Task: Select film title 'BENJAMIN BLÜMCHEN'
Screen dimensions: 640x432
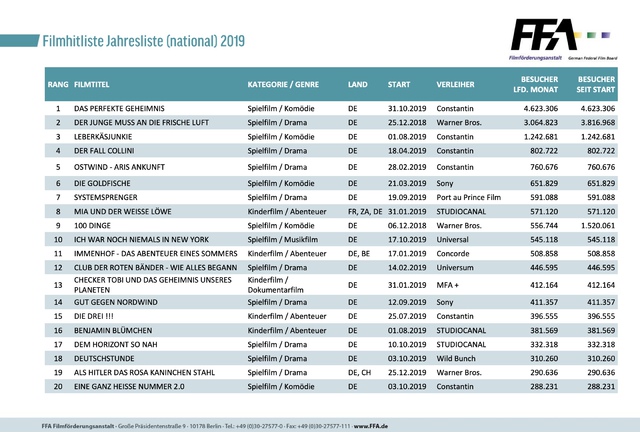Action: [113, 330]
